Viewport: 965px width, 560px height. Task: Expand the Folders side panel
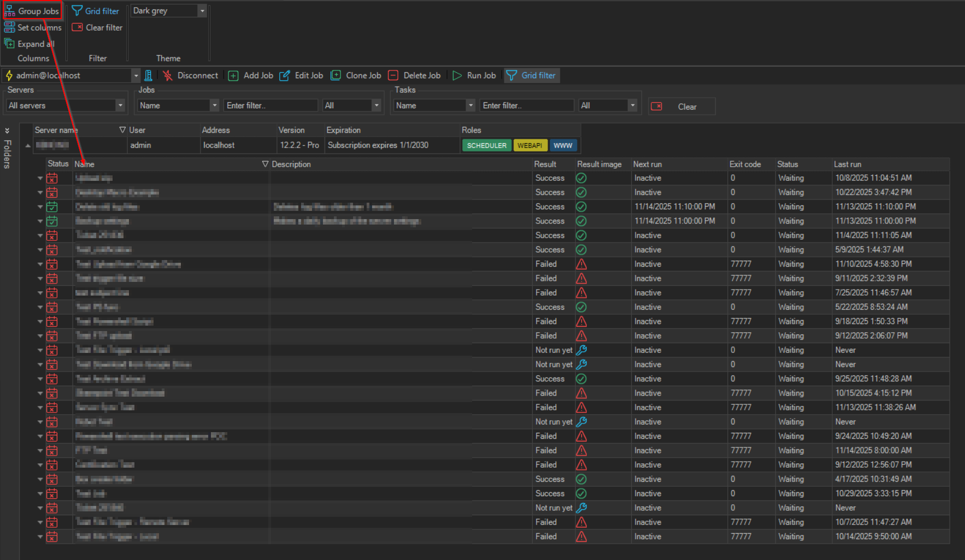point(7,131)
